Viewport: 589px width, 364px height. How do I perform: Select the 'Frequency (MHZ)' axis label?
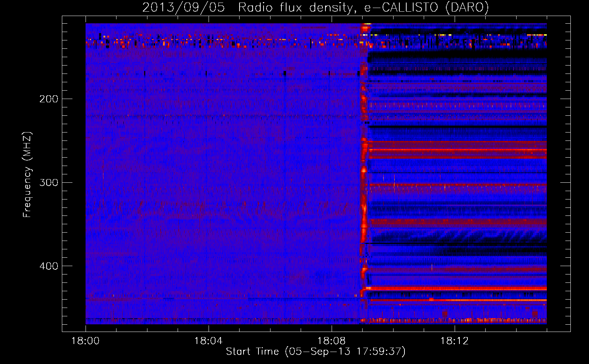tap(28, 174)
